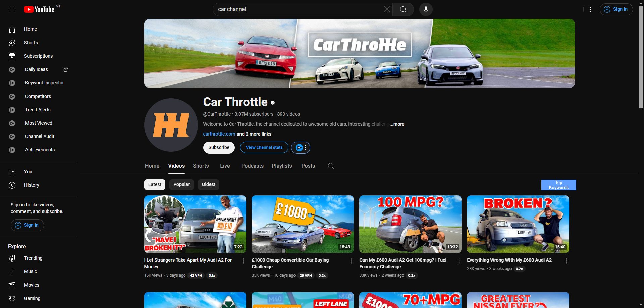The width and height of the screenshot is (644, 308).
Task: Click the Sign in button in header
Action: coord(616,9)
